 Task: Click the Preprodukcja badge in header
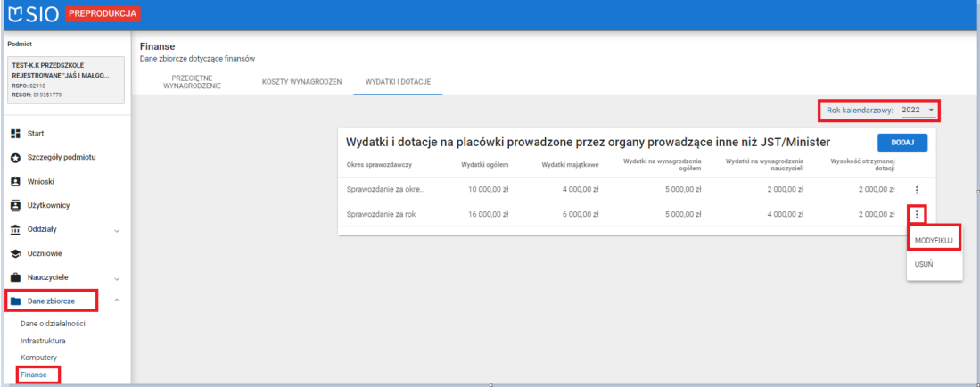coord(103,13)
